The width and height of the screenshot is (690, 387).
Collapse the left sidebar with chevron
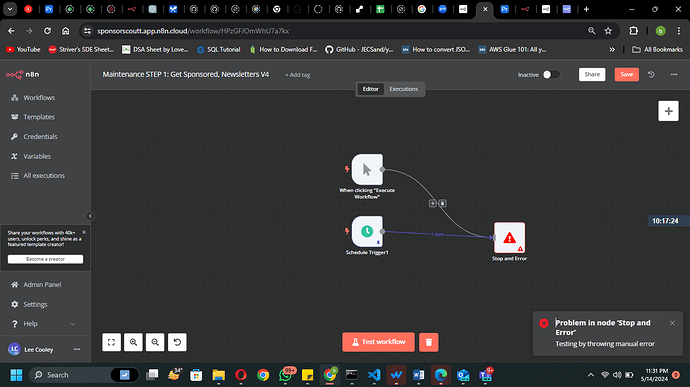pos(90,216)
